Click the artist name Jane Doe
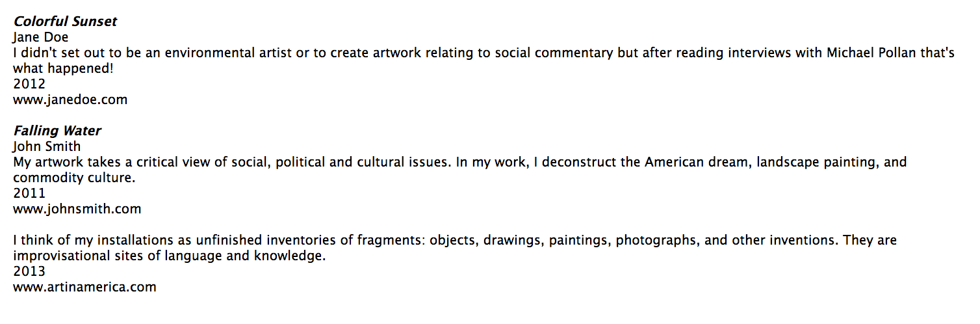The height and width of the screenshot is (324, 980). [x=40, y=37]
